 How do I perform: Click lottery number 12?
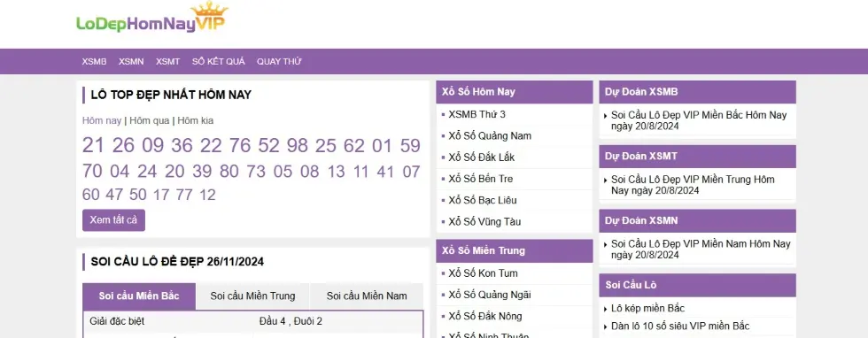(207, 195)
